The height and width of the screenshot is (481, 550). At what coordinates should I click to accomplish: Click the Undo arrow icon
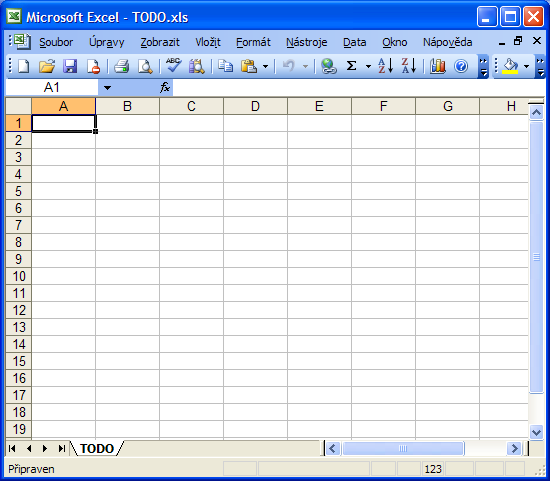(x=289, y=66)
